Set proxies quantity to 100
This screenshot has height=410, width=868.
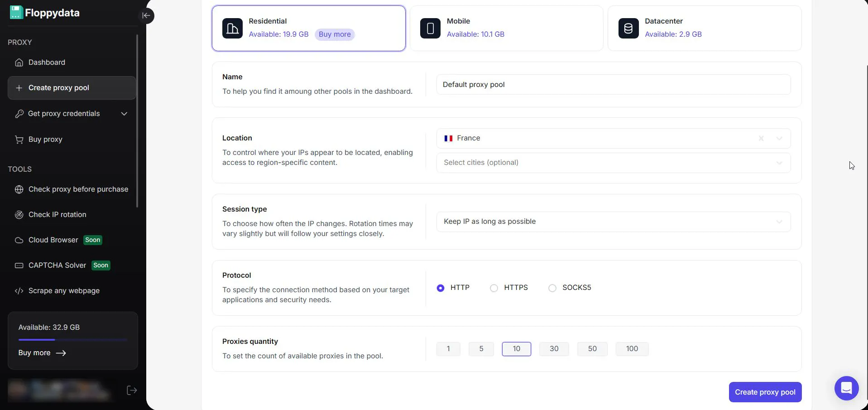632,349
